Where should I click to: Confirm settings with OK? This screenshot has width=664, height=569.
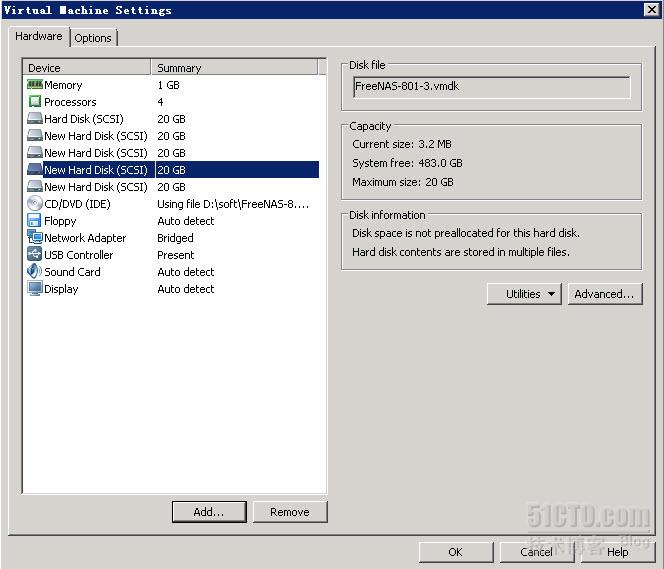456,552
